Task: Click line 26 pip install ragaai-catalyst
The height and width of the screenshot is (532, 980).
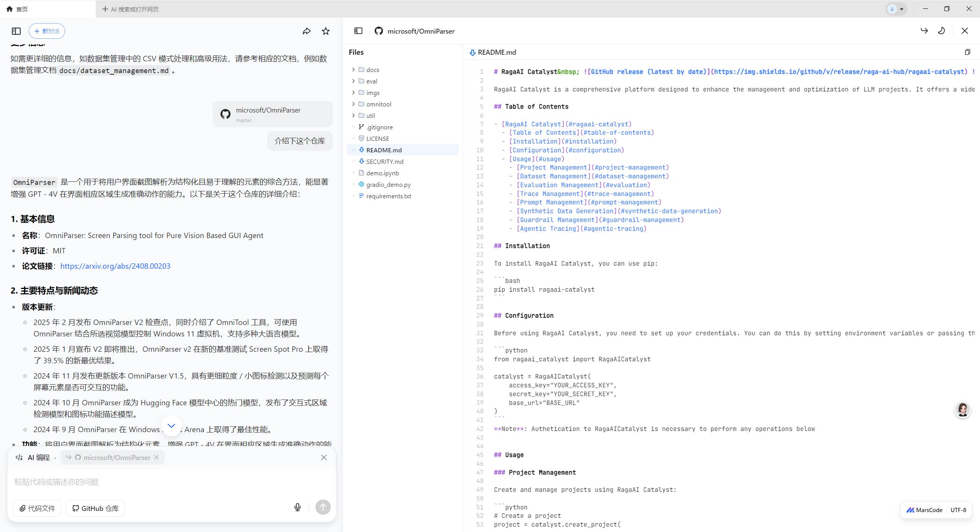Action: (544, 289)
